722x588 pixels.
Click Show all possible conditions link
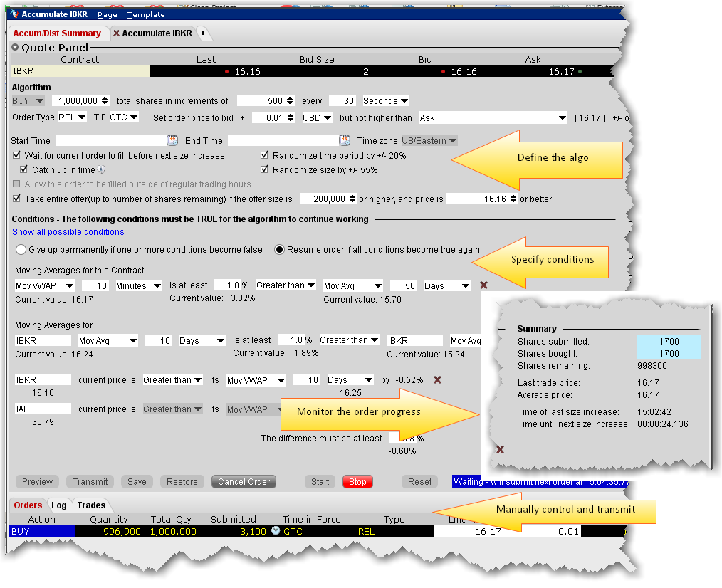tap(68, 232)
